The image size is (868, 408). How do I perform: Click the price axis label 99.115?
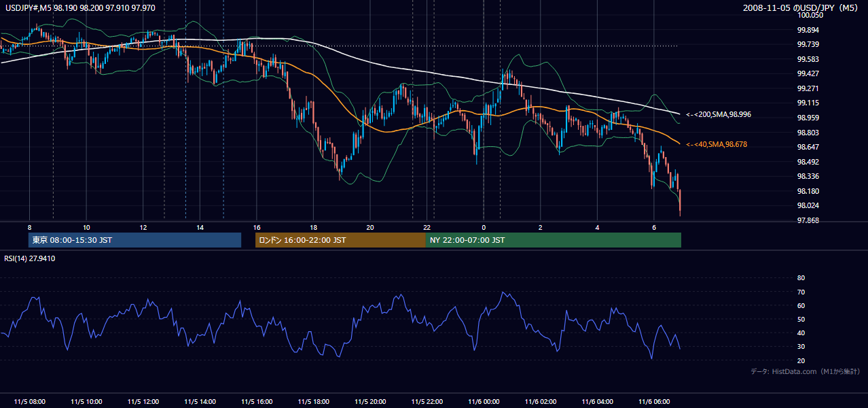tap(808, 103)
